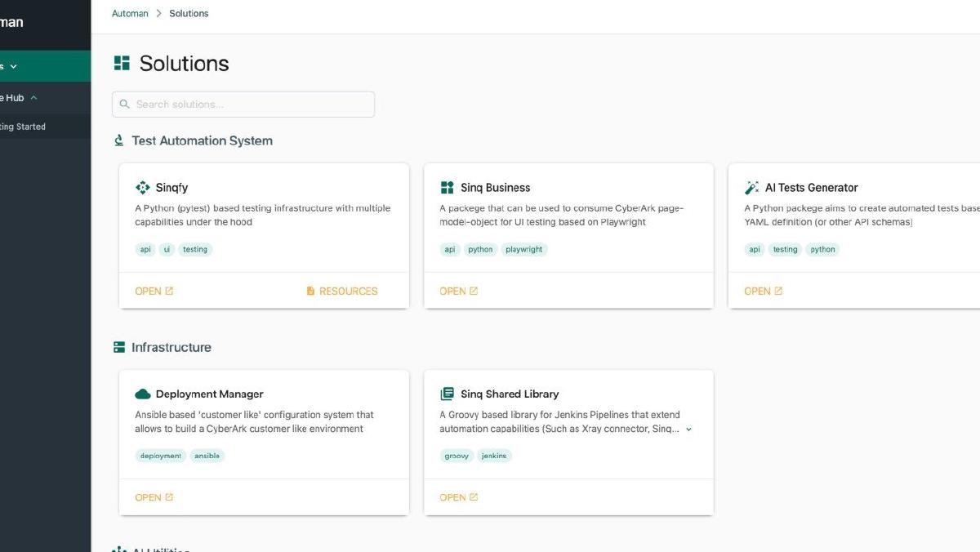This screenshot has width=980, height=552.
Task: Select the 'groovy' tag
Action: (457, 456)
